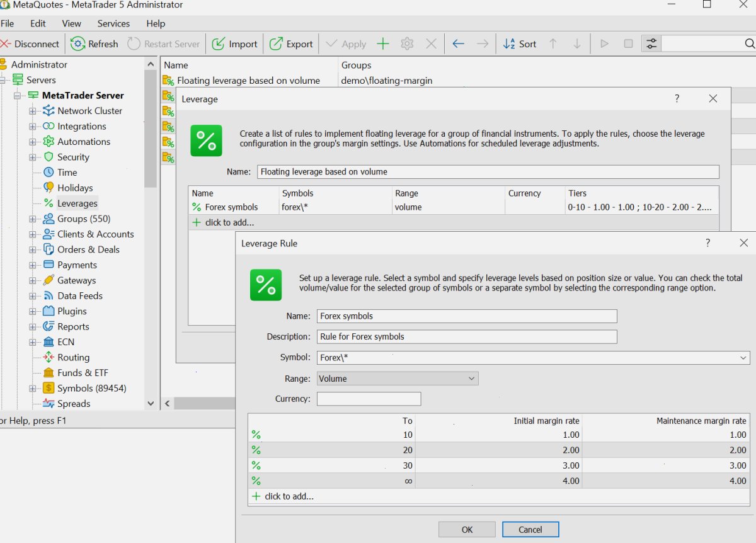Select Leverages in the navigation tree
The image size is (756, 543).
tap(77, 203)
